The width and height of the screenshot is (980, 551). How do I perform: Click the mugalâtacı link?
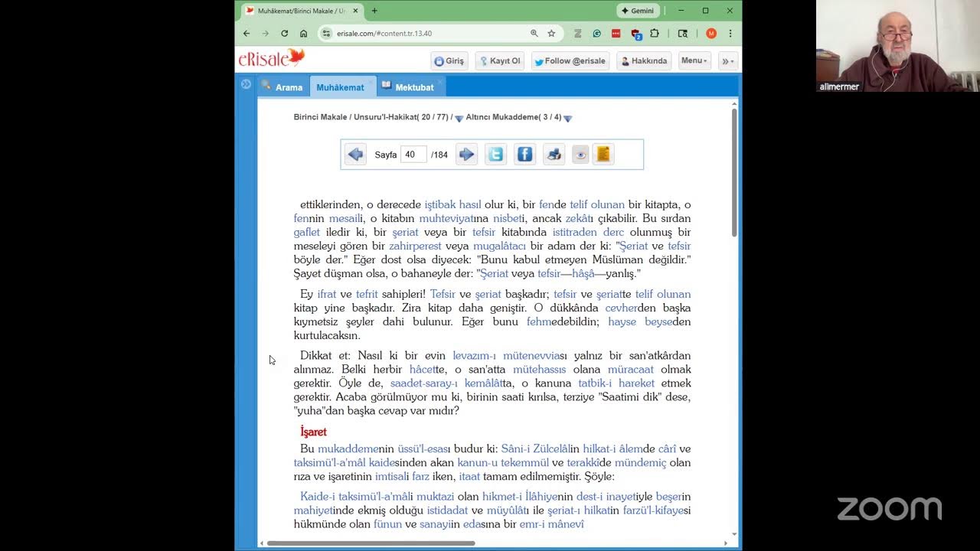pos(499,246)
